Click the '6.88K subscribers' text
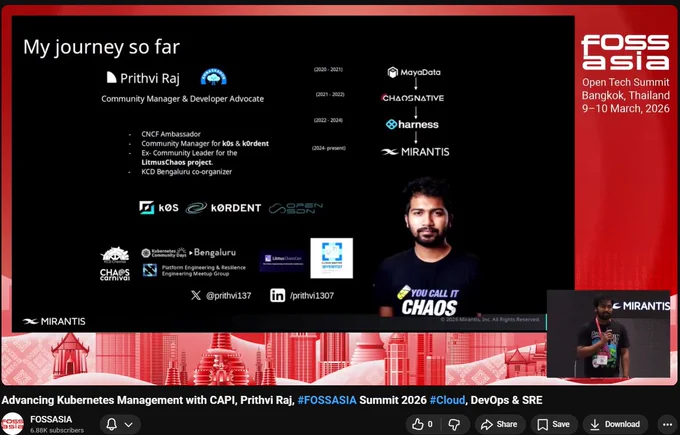 57,430
